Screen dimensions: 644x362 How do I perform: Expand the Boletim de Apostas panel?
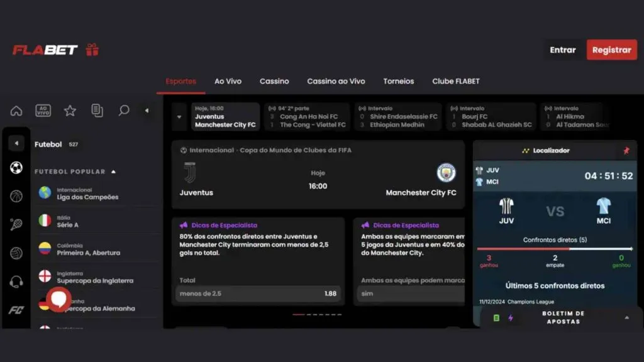pyautogui.click(x=626, y=317)
